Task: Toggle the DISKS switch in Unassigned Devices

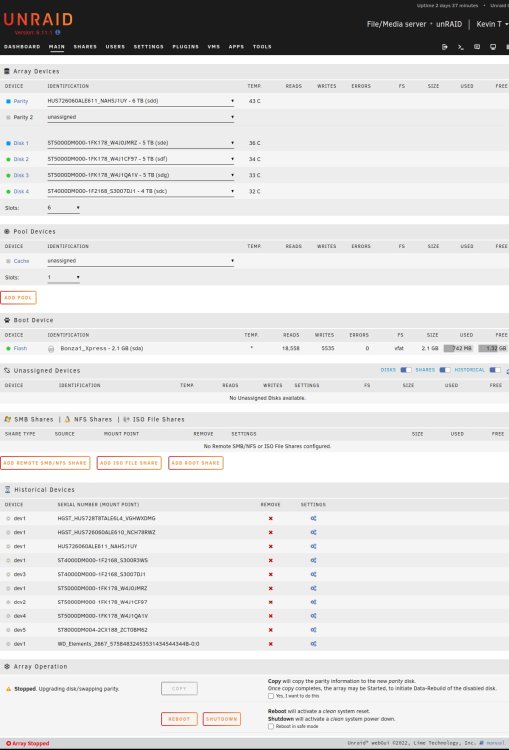Action: (x=406, y=370)
